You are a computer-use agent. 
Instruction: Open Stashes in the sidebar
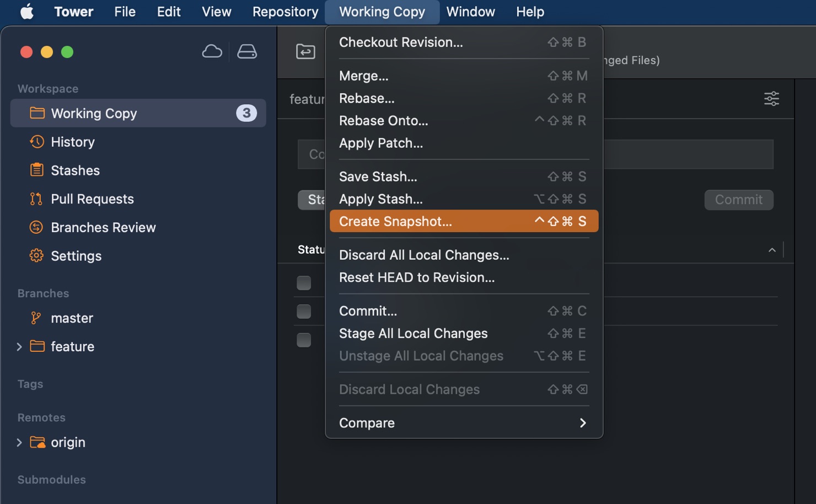pyautogui.click(x=75, y=171)
